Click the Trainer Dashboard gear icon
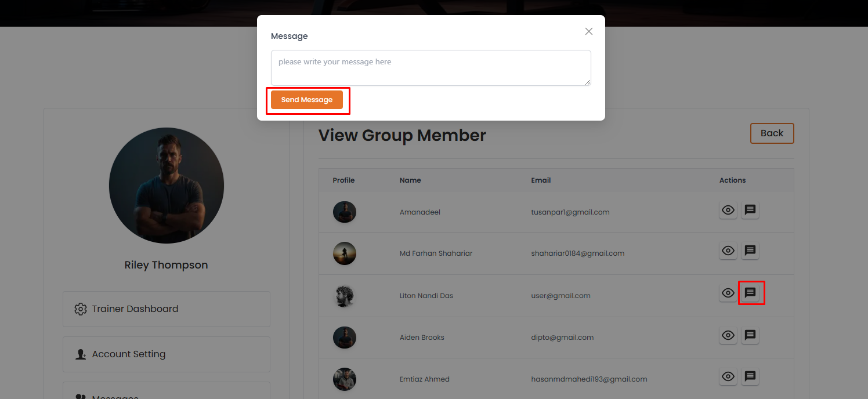Screen dimensions: 868x399 [81, 309]
